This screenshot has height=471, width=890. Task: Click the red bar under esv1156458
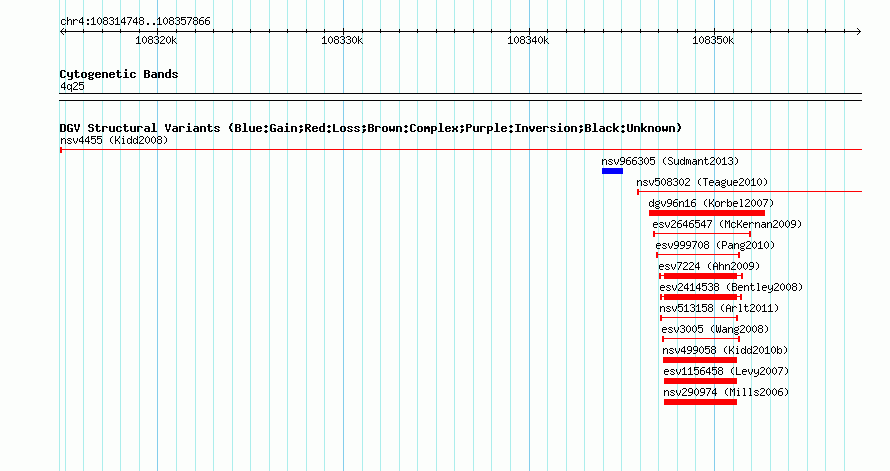(700, 381)
